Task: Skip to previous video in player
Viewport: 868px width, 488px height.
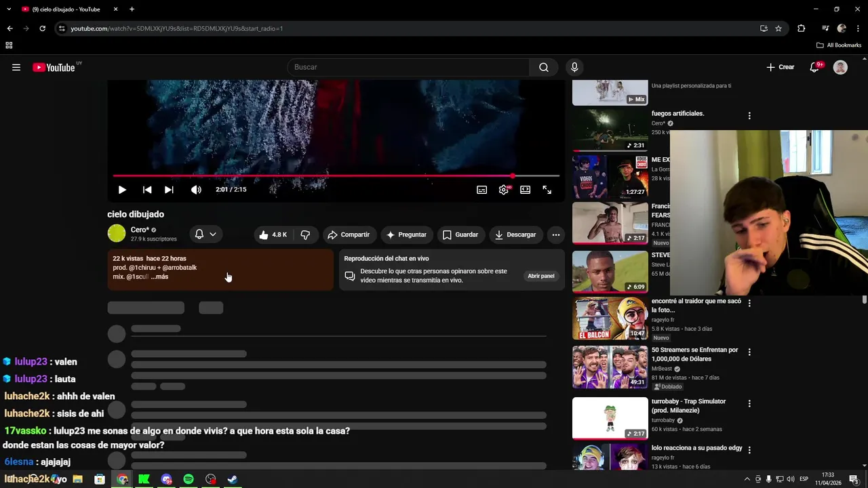Action: point(147,190)
